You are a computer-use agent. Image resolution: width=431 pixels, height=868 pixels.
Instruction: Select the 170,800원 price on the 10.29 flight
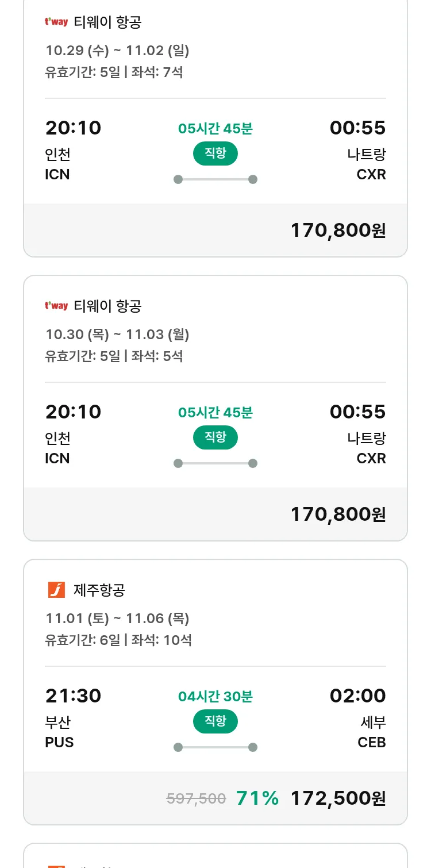pos(338,231)
